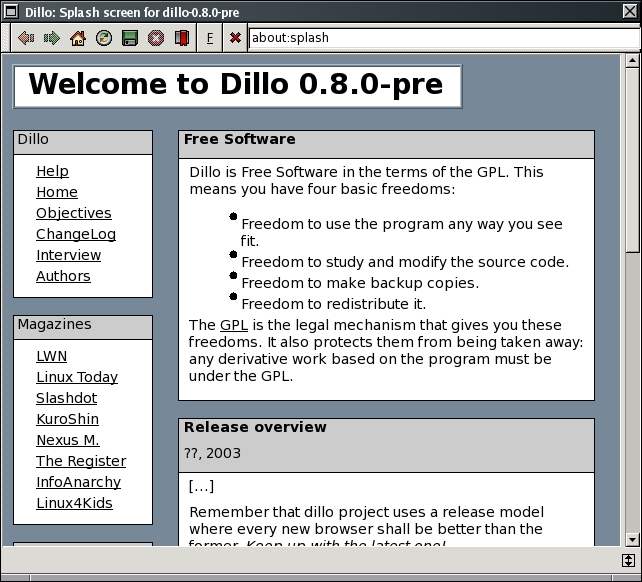
Task: Click the Dillo box title
Action: (x=33, y=139)
